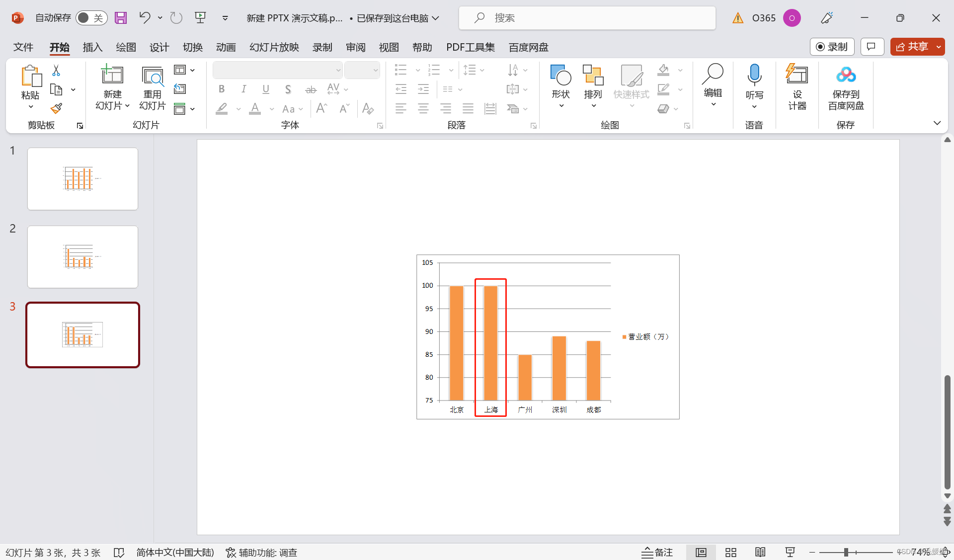This screenshot has width=954, height=560.
Task: Click the Record button
Action: coord(832,47)
